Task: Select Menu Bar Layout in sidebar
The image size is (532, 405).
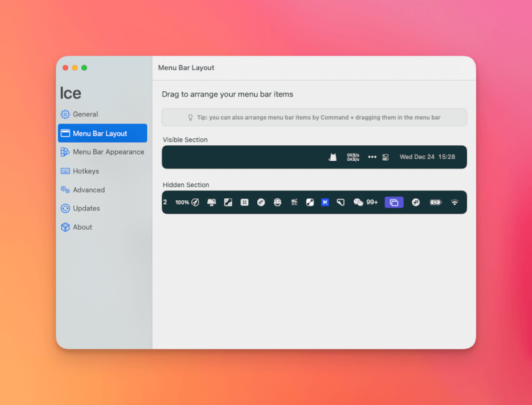Action: click(100, 133)
